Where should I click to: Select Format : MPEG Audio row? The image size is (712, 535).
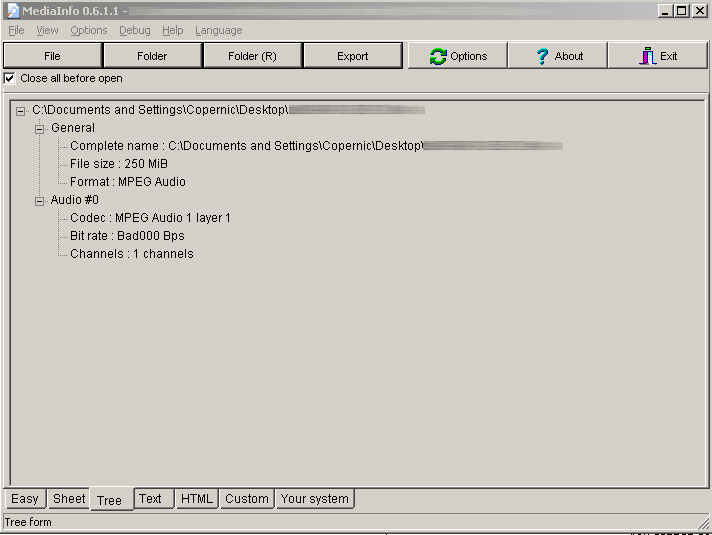(x=128, y=182)
